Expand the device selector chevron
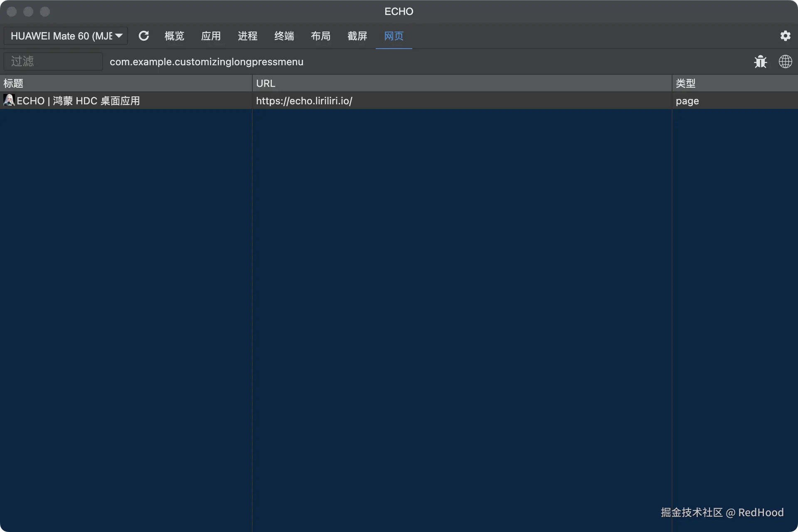 click(120, 36)
